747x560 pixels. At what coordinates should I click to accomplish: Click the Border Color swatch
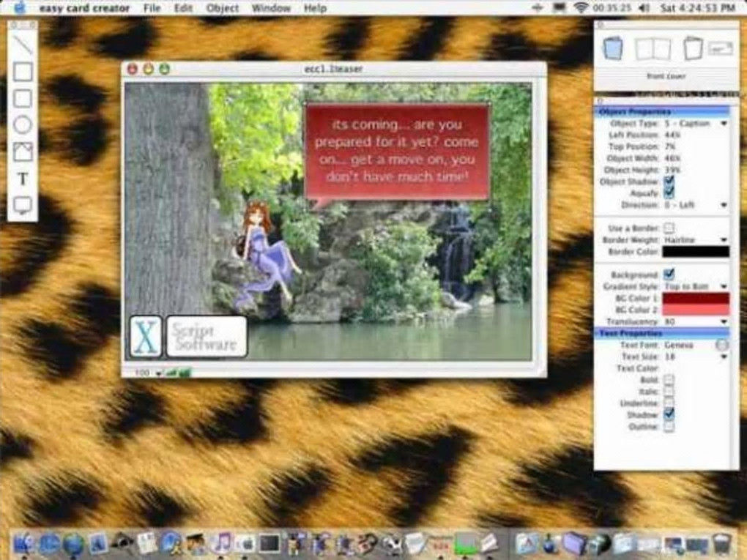[x=696, y=251]
